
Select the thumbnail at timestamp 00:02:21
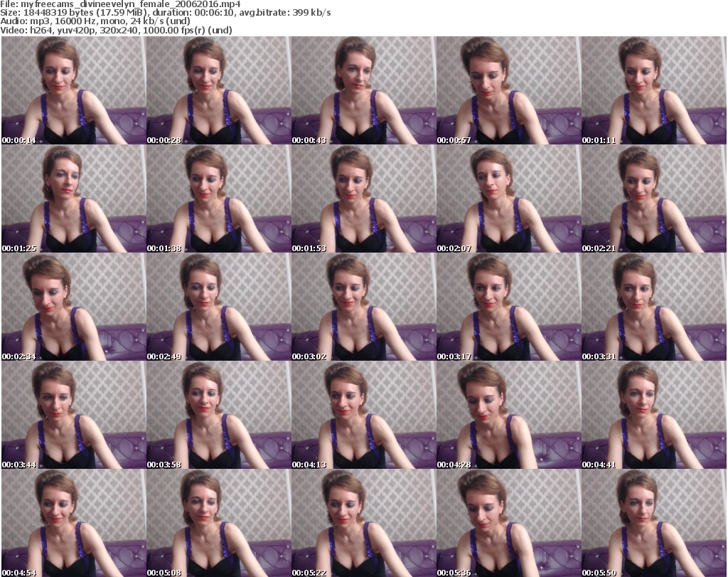click(x=654, y=198)
